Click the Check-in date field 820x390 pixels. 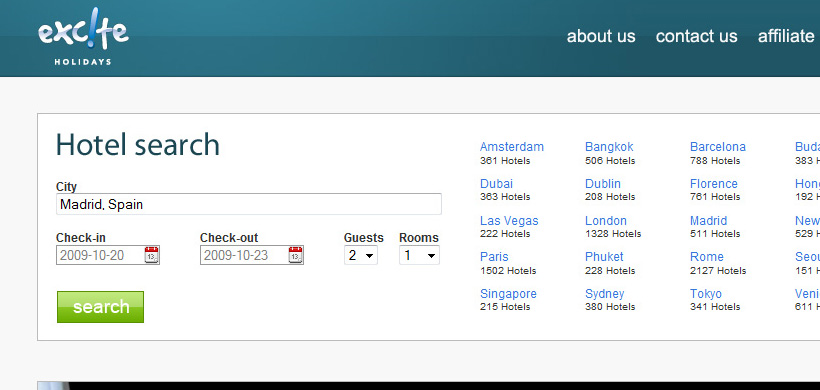(108, 255)
